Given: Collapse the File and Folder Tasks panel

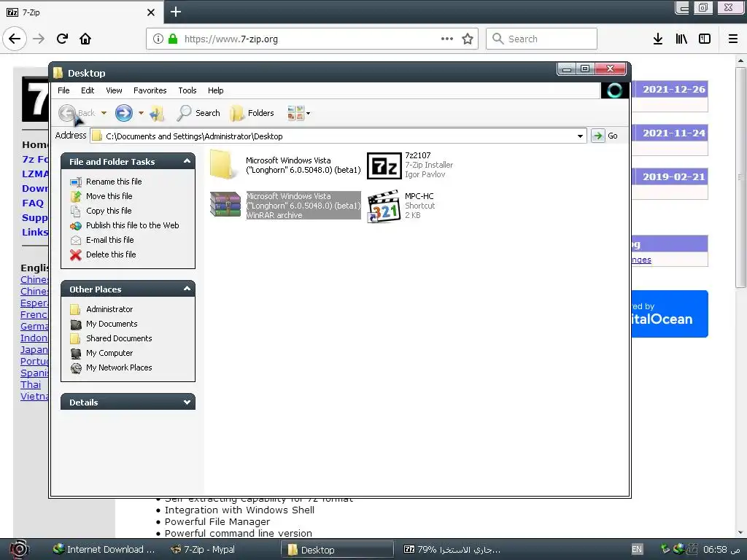Looking at the screenshot, I should [x=187, y=161].
